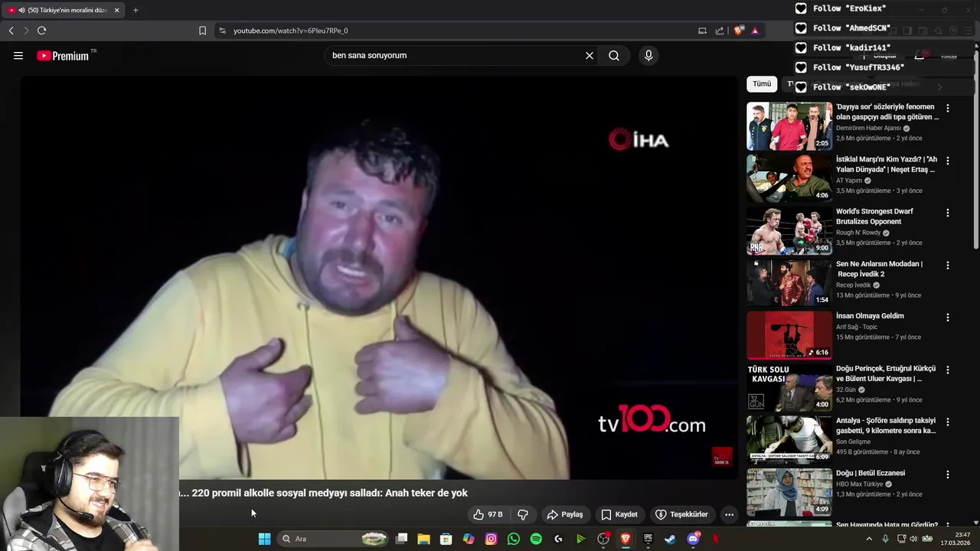
Task: Open File Explorer from the taskbar
Action: 423,539
